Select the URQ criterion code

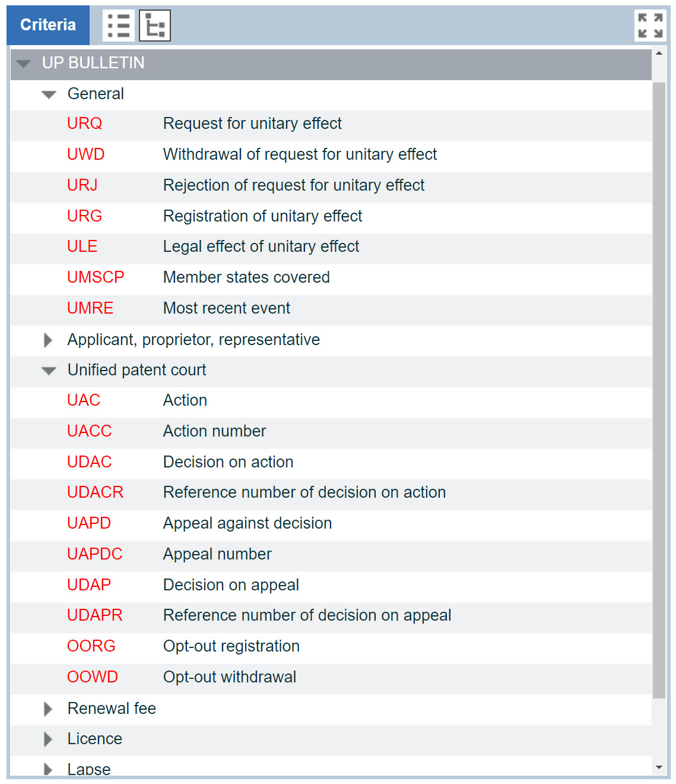85,124
